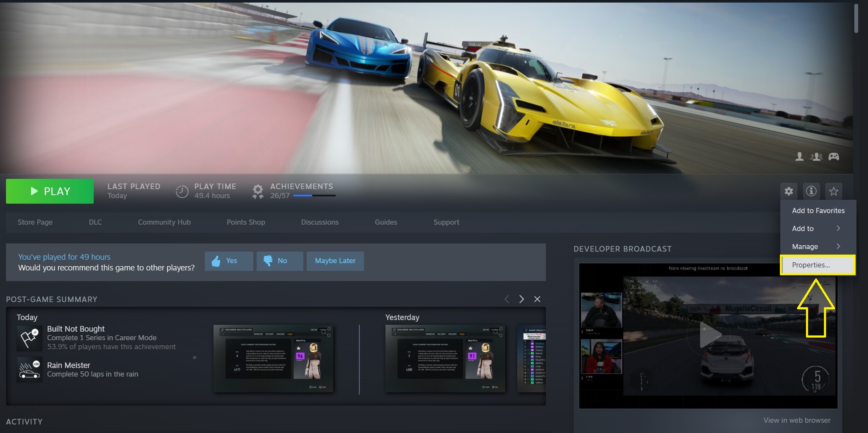Viewport: 868px width, 433px height.
Task: Click the multiplayer friends icon
Action: coord(816,157)
